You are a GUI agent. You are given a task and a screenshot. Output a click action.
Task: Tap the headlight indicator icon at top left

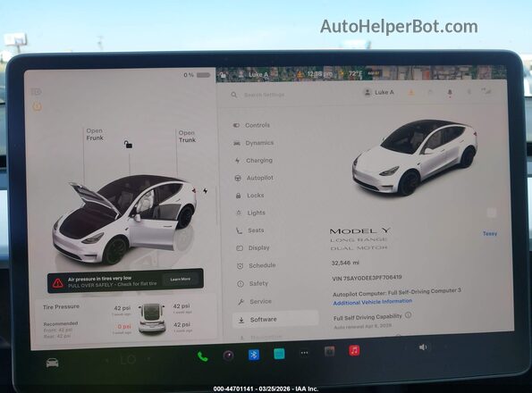point(37,91)
